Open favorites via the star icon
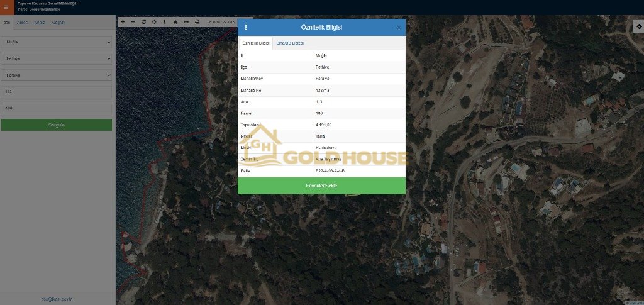The height and width of the screenshot is (305, 644). pyautogui.click(x=175, y=22)
